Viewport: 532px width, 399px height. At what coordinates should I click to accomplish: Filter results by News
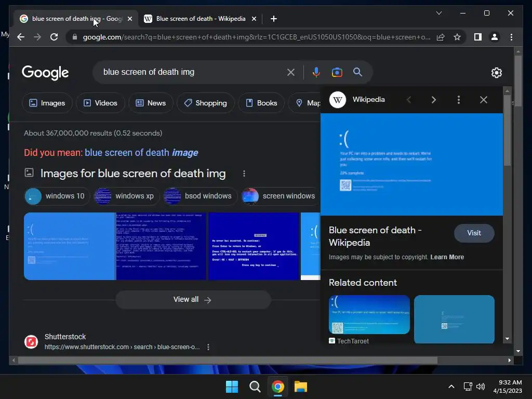click(151, 103)
